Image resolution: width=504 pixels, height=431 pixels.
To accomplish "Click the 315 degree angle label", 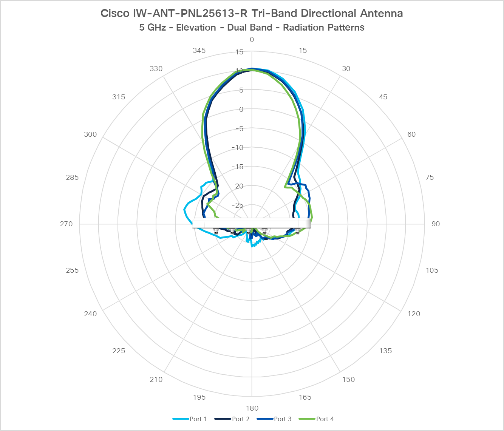I will pos(119,97).
